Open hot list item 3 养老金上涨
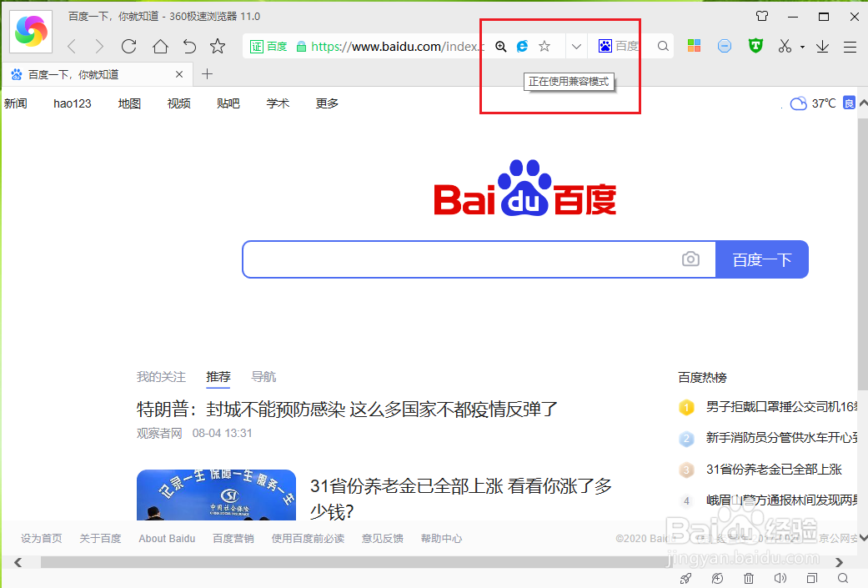The height and width of the screenshot is (588, 868). point(774,470)
